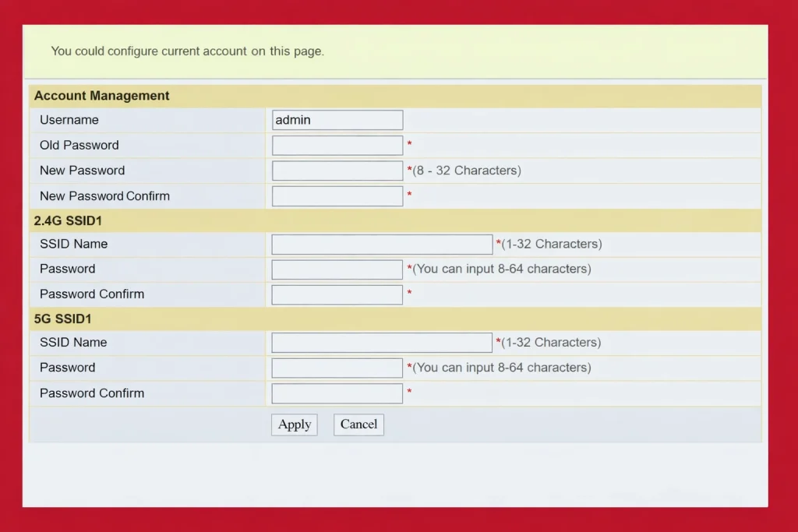
Task: Click the 5G Password 8-64 characters hint
Action: click(x=502, y=368)
